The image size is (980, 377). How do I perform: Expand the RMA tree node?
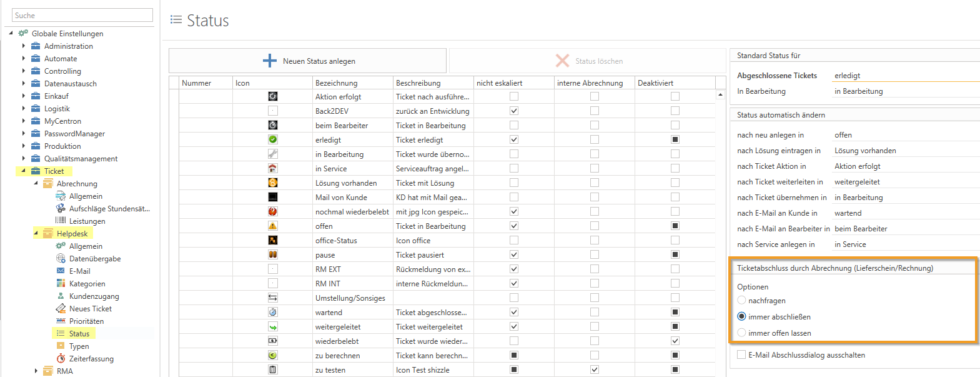(36, 371)
